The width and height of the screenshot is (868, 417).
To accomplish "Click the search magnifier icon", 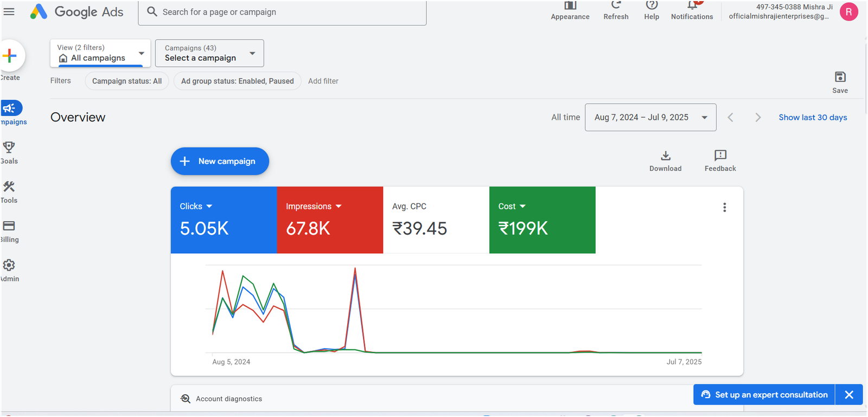I will click(x=152, y=11).
